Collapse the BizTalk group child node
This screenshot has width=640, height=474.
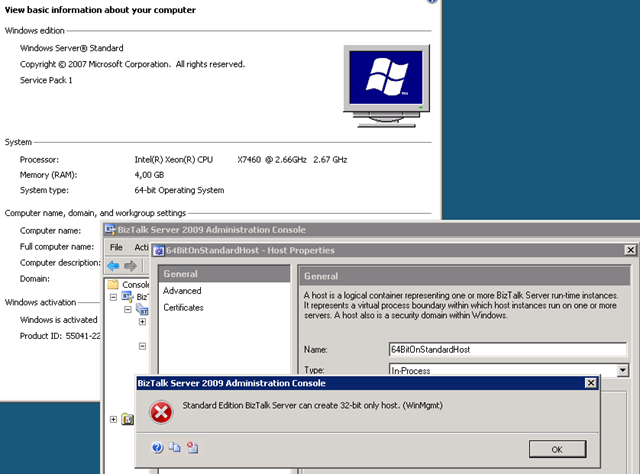(x=128, y=309)
